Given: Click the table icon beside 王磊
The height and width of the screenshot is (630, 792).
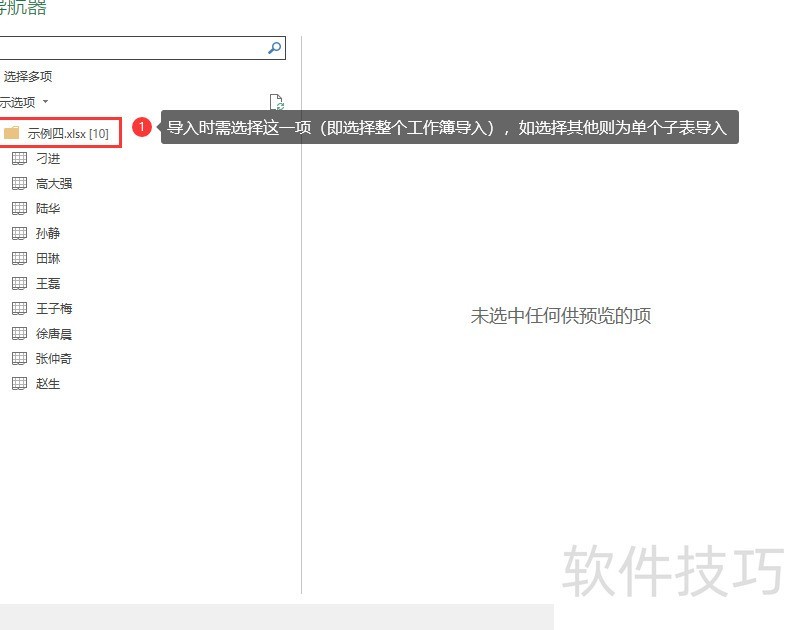Looking at the screenshot, I should click(x=19, y=283).
